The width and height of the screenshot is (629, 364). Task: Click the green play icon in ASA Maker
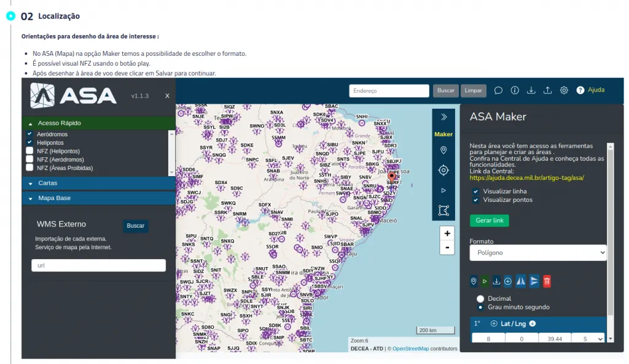pyautogui.click(x=485, y=281)
